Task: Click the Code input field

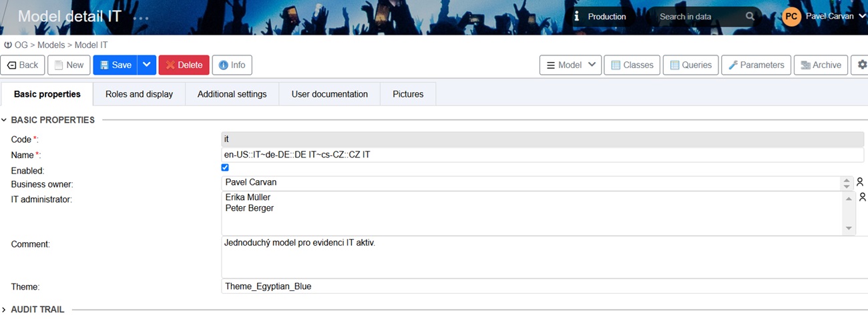Action: point(542,139)
